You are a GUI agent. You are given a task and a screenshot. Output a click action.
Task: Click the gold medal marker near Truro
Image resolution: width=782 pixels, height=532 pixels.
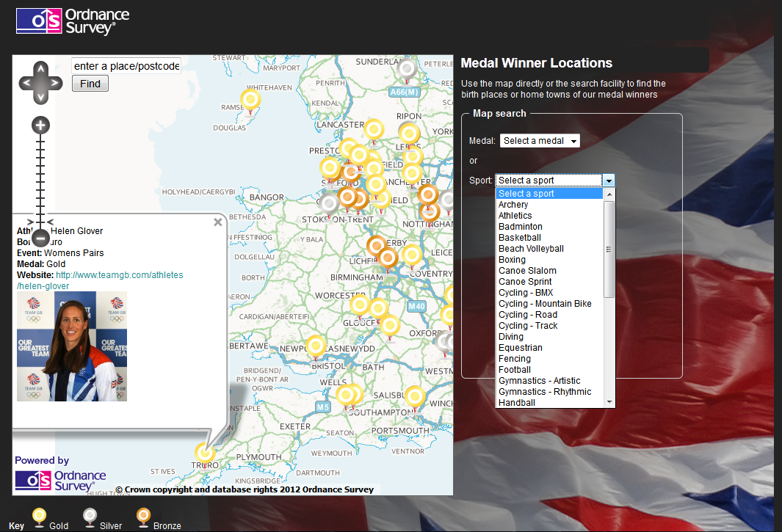click(205, 453)
